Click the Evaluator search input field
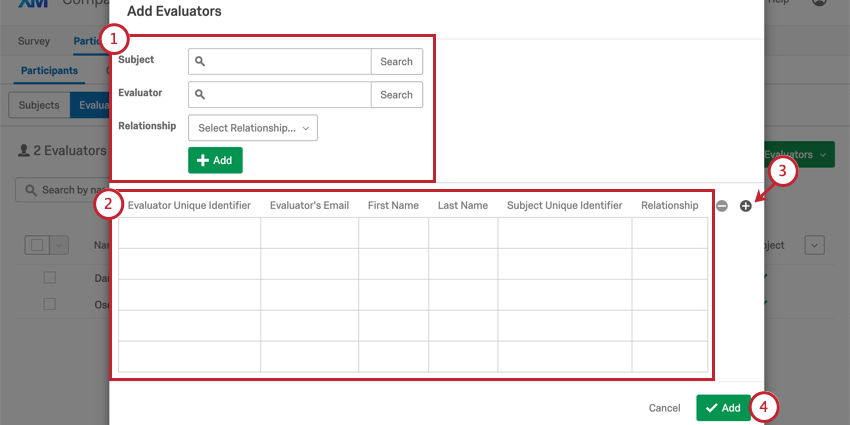The width and height of the screenshot is (850, 425). click(x=280, y=95)
